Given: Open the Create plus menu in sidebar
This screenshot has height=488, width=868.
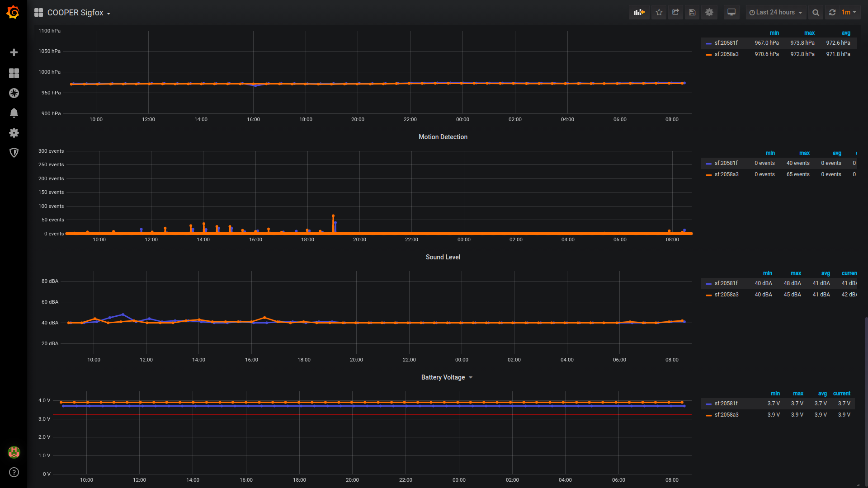Looking at the screenshot, I should (14, 52).
